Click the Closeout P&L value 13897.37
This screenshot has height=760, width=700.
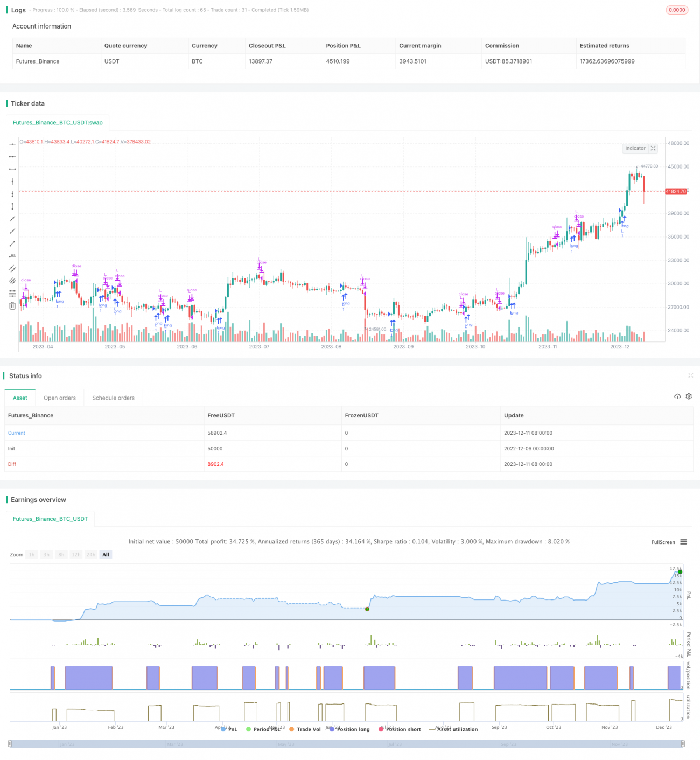(261, 61)
